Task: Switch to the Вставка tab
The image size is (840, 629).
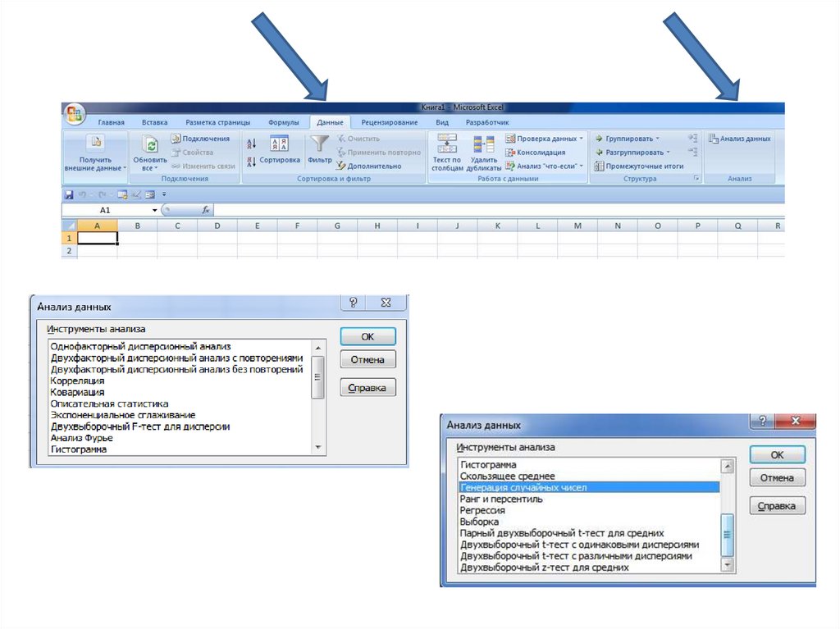Action: click(154, 122)
